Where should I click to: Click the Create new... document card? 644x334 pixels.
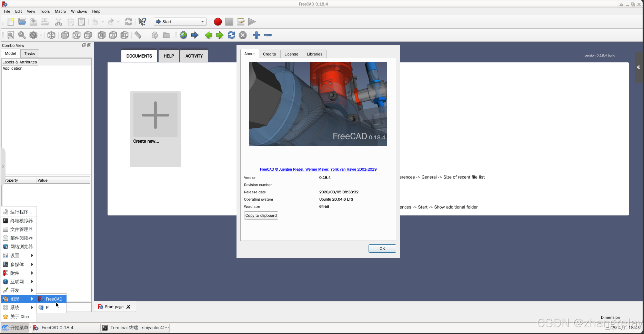155,129
